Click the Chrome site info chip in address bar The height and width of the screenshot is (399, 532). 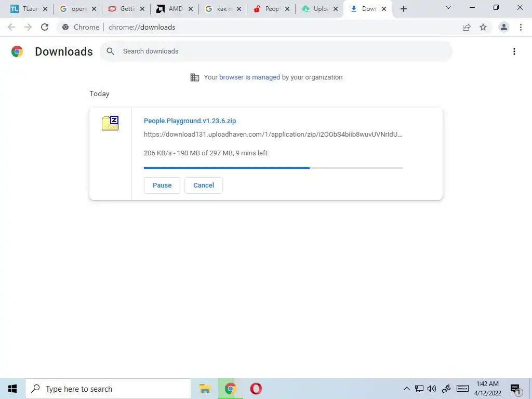click(x=81, y=27)
